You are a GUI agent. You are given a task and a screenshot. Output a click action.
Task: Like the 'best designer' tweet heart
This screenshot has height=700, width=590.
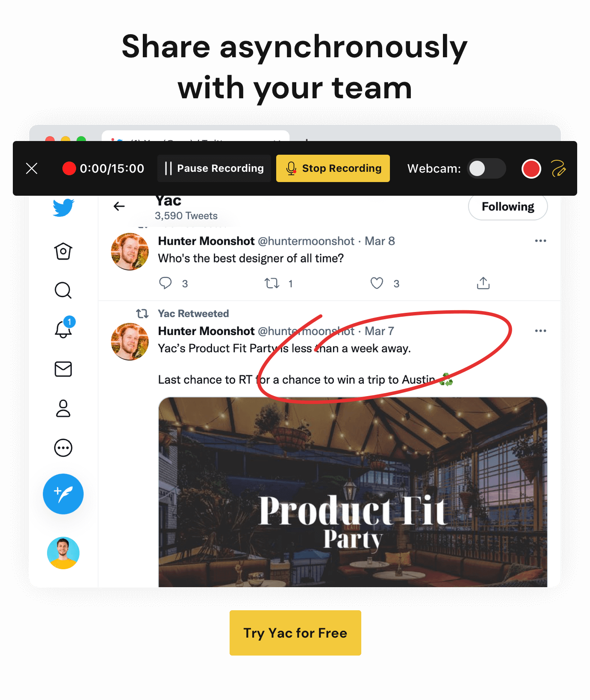(x=377, y=283)
